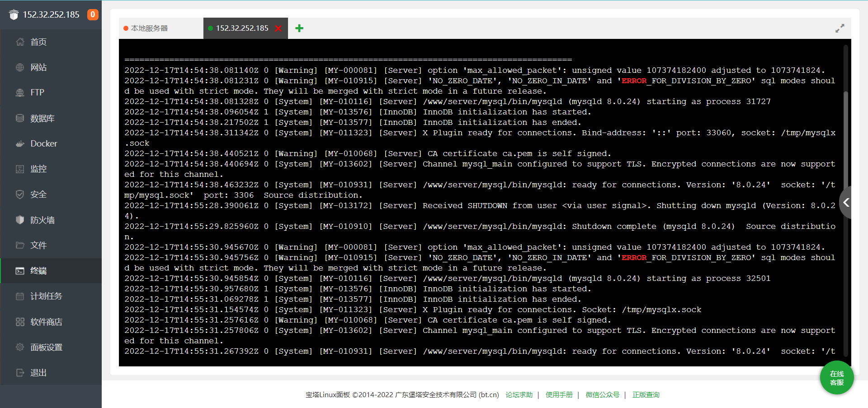Open 软件商店 menu item
The width and height of the screenshot is (868, 408).
(x=51, y=322)
